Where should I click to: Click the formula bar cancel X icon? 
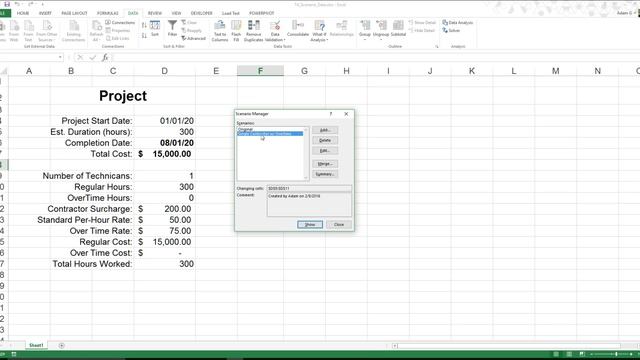[x=80, y=57]
